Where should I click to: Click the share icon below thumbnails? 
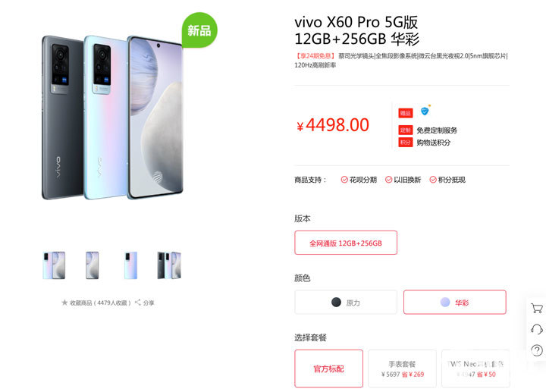[x=138, y=303]
